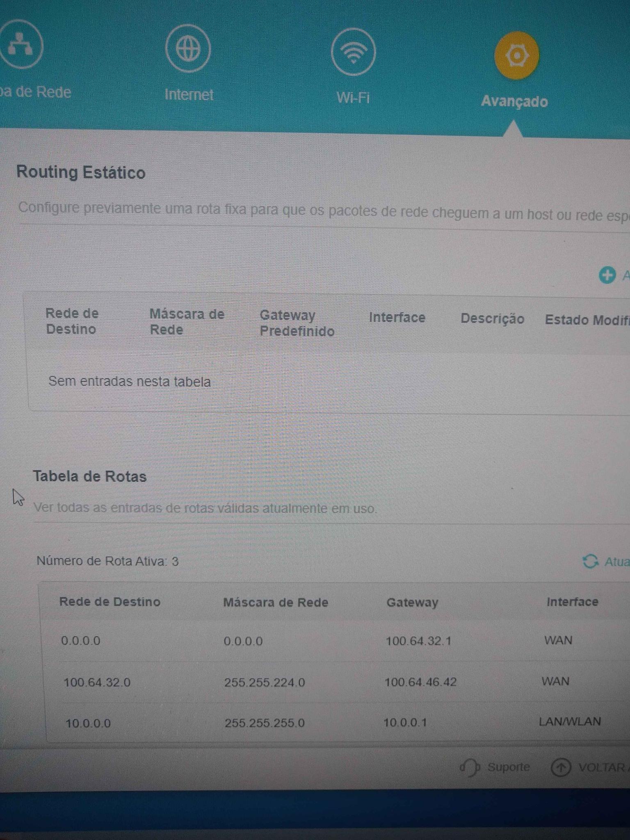
Task: Click the 'Sem entradas nesta tabela' message
Action: point(130,381)
